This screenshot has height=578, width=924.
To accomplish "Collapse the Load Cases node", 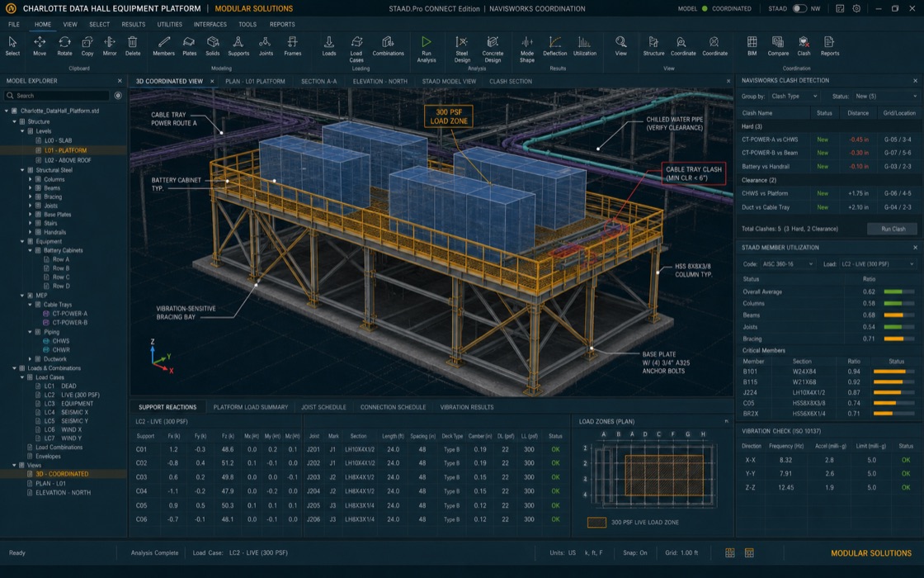I will pos(22,377).
